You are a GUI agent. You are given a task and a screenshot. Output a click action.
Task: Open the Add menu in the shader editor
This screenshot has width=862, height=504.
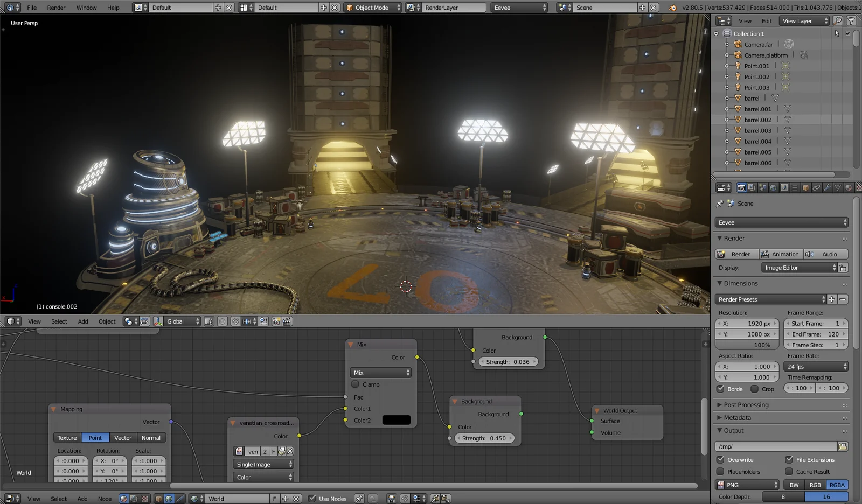pos(82,499)
